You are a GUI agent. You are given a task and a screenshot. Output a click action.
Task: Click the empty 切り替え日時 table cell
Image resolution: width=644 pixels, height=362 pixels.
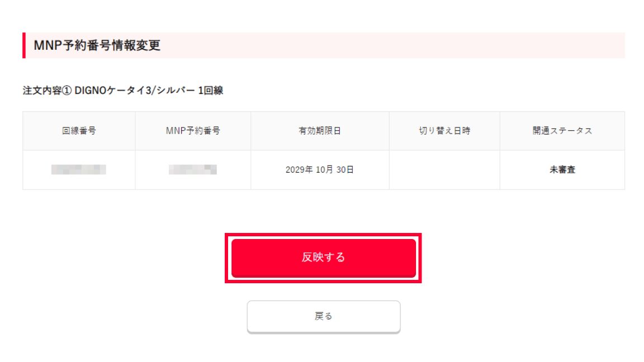[x=444, y=170]
